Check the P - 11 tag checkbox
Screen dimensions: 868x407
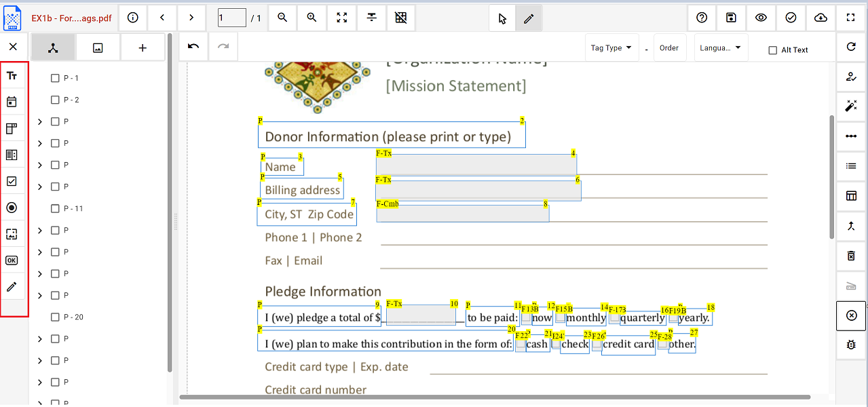[x=56, y=208]
